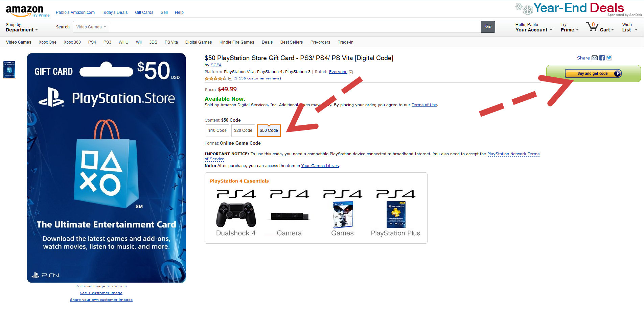The height and width of the screenshot is (311, 644).
Task: Share via email envelope icon
Action: point(595,58)
